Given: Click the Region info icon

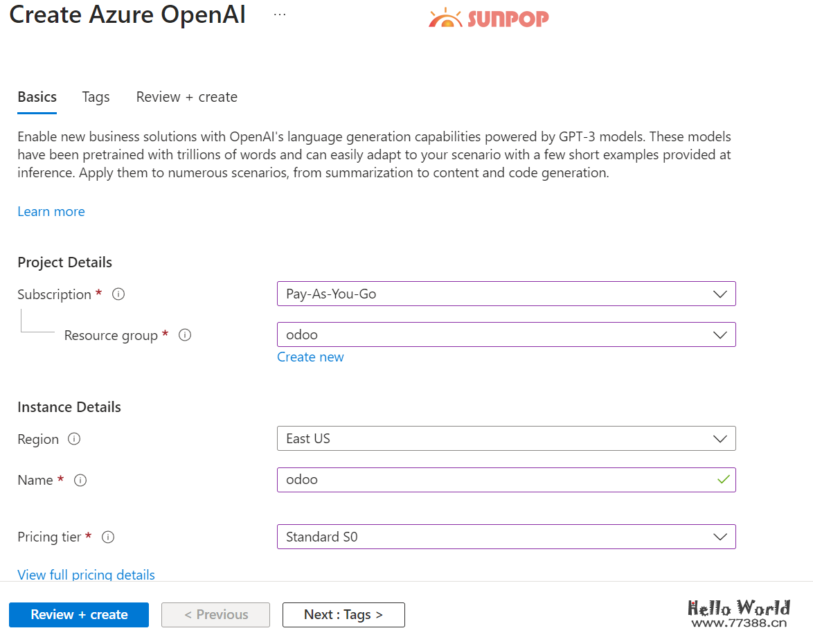Looking at the screenshot, I should coord(74,439).
